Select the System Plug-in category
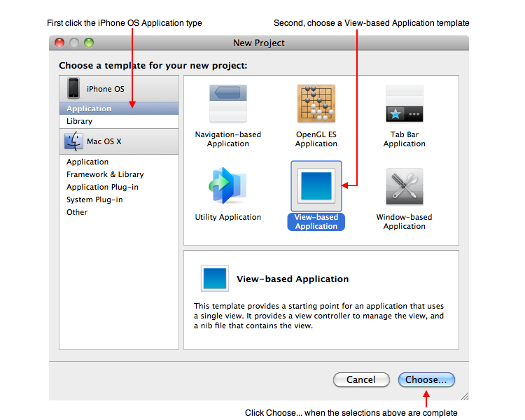This screenshot has height=420, width=525. tap(94, 199)
